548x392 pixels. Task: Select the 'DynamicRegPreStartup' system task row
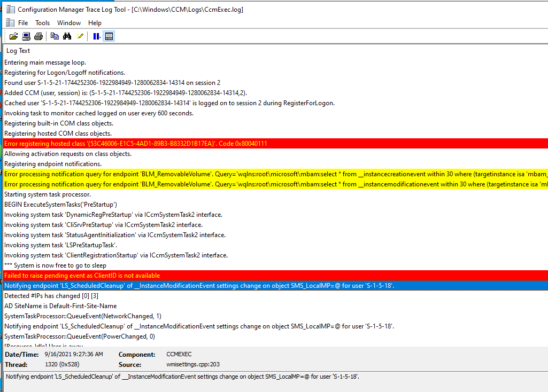[275, 214]
